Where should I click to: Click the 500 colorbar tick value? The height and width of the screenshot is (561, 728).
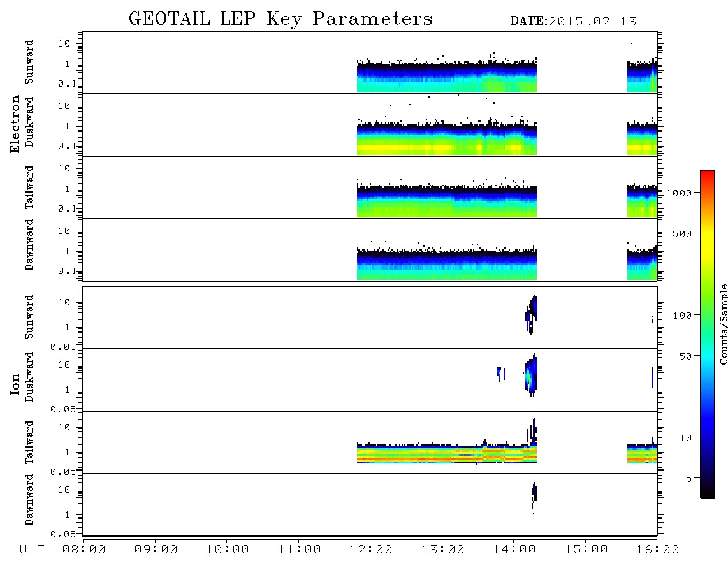tap(681, 234)
